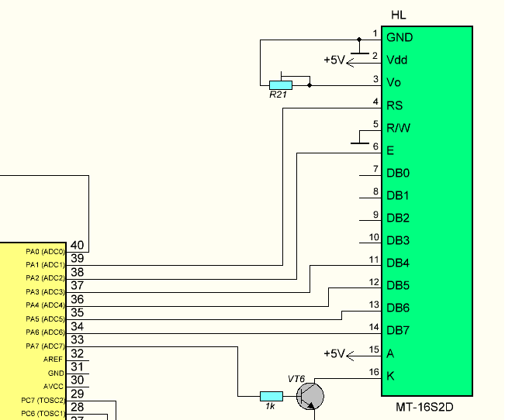Image resolution: width=505 pixels, height=420 pixels.
Task: Click the 1k base resistor
Action: click(x=271, y=396)
